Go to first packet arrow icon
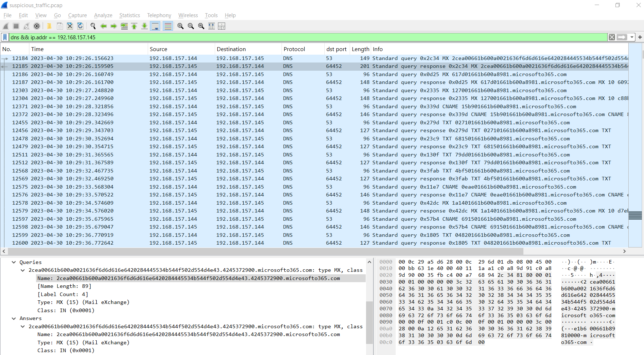Viewport: 644px width, 355px height. tap(134, 26)
